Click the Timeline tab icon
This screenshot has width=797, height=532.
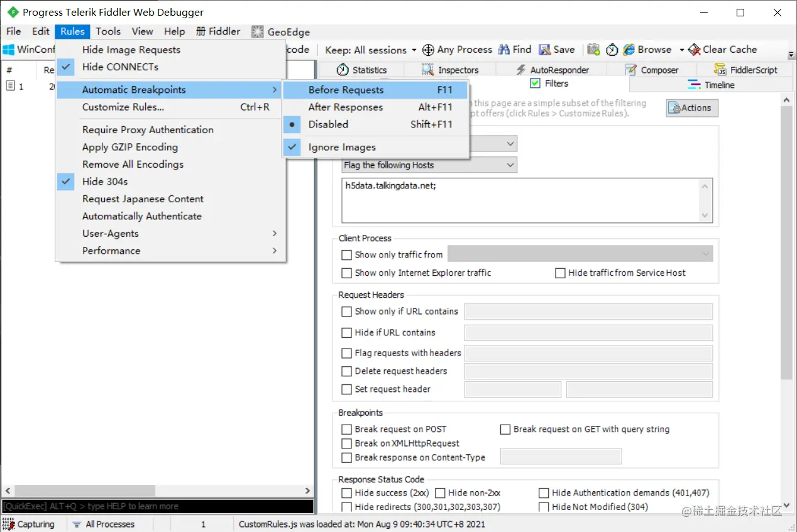(694, 85)
